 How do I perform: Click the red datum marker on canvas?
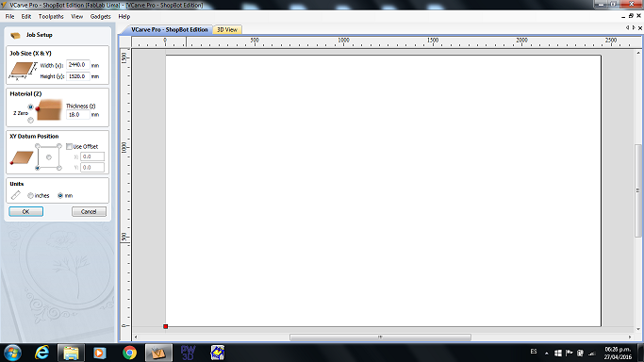166,326
